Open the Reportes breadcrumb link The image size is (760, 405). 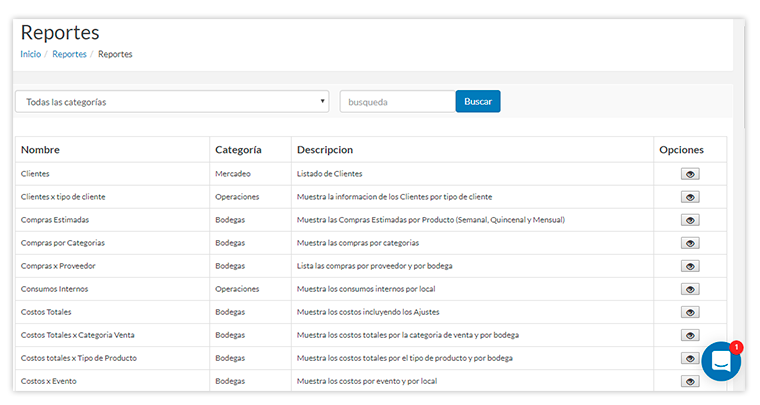[69, 54]
